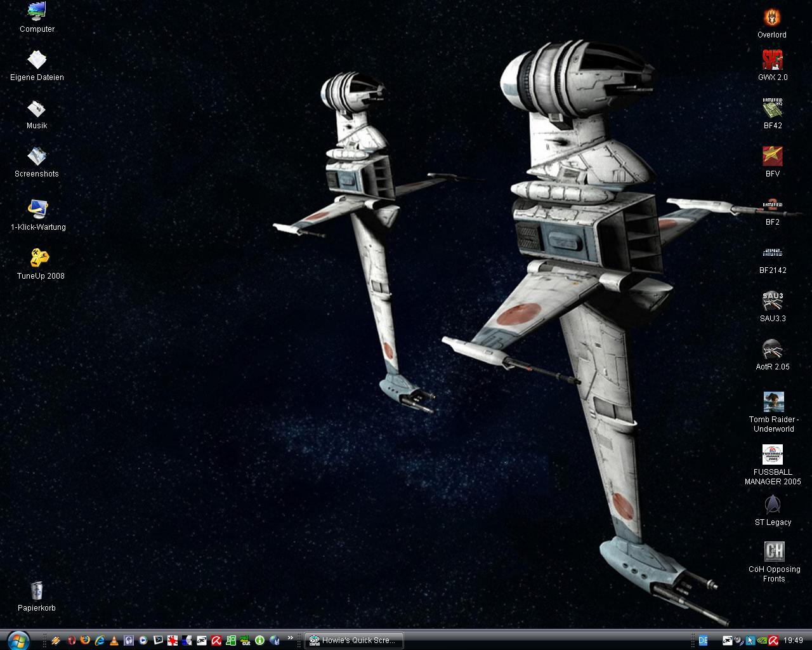Open the Computer desktop icon
Viewport: 812px width, 650px height.
(x=37, y=17)
